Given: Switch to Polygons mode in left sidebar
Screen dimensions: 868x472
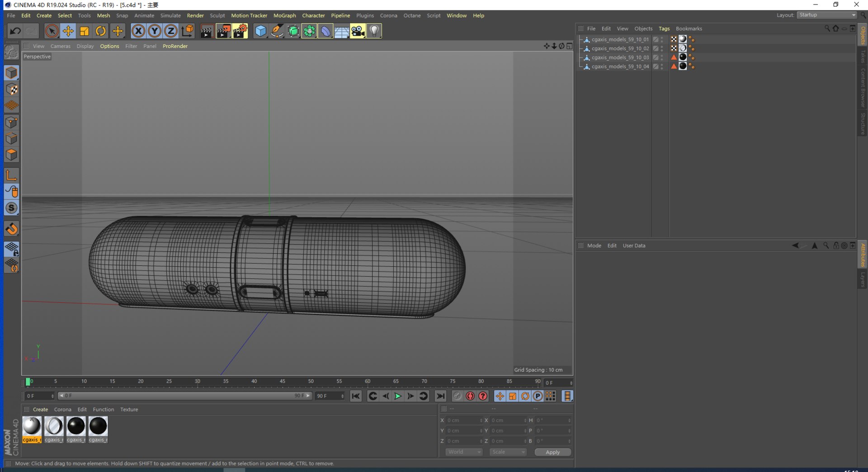Looking at the screenshot, I should pyautogui.click(x=11, y=155).
